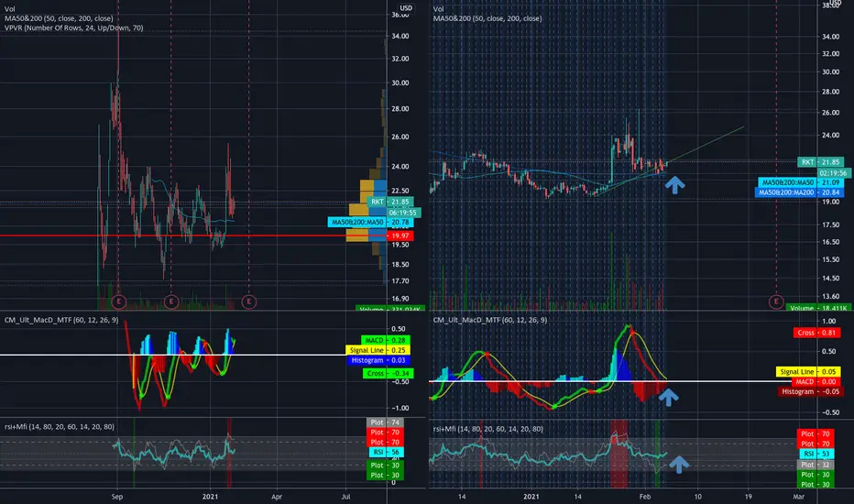Click the Histogram -0.05 label
The image size is (854, 504).
coord(810,392)
